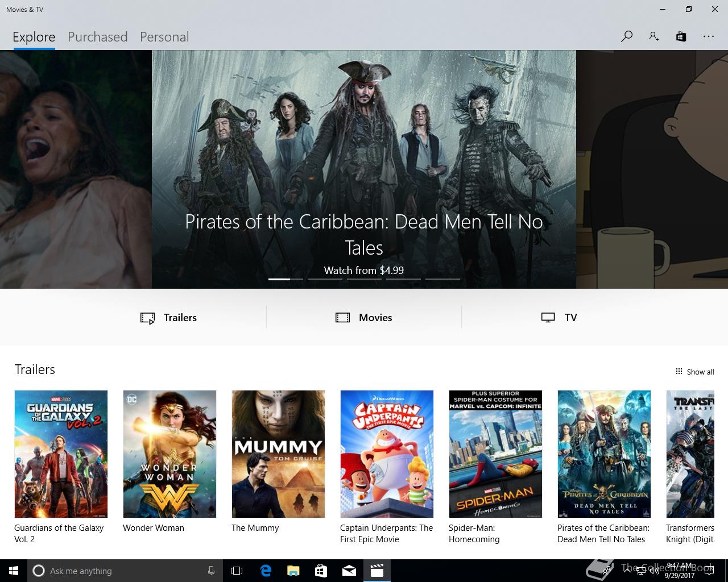Click the Movies & TV taskbar icon
Screen dimensions: 728x582
click(x=377, y=571)
